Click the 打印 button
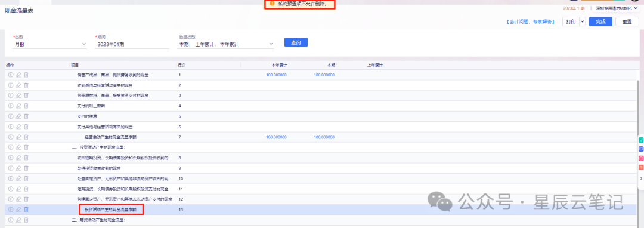Image resolution: width=644 pixels, height=228 pixels. click(571, 21)
